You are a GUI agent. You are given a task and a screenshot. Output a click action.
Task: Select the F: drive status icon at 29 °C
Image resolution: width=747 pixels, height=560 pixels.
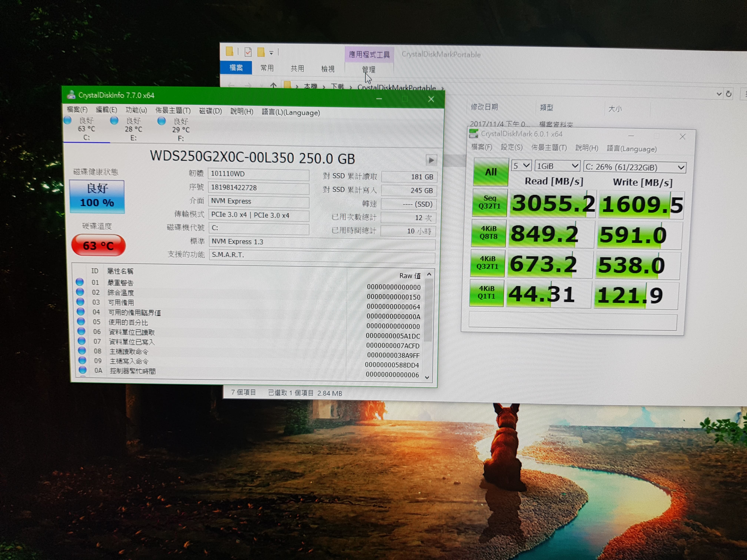pyautogui.click(x=161, y=121)
